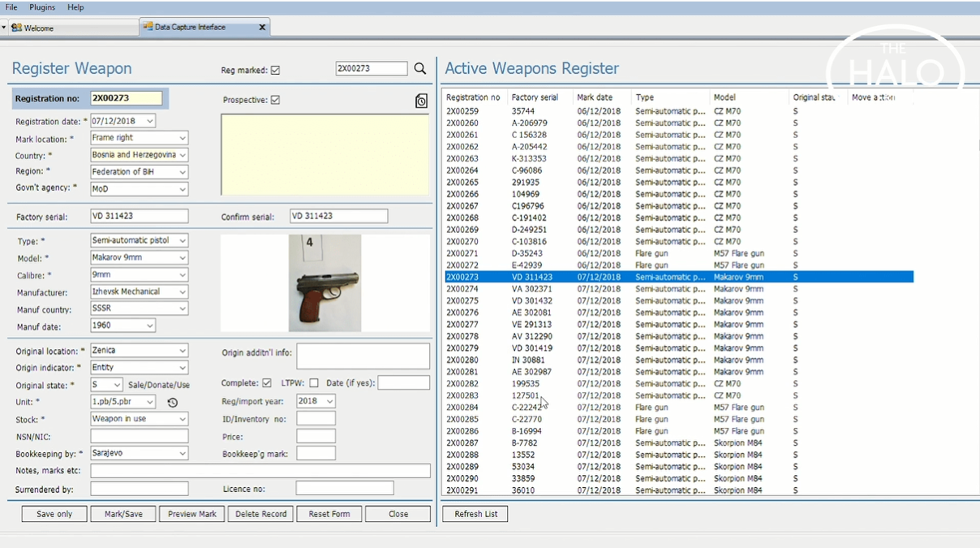
Task: Open the Reg/import year dropdown
Action: point(329,401)
